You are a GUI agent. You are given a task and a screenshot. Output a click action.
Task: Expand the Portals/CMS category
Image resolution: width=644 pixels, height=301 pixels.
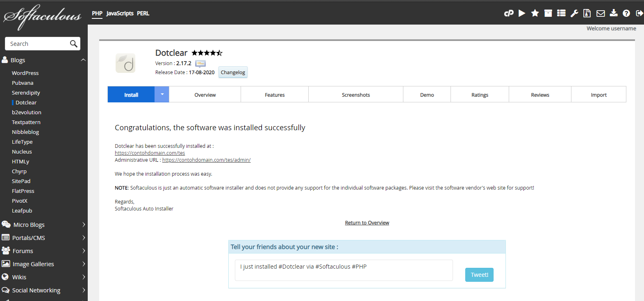pyautogui.click(x=83, y=238)
